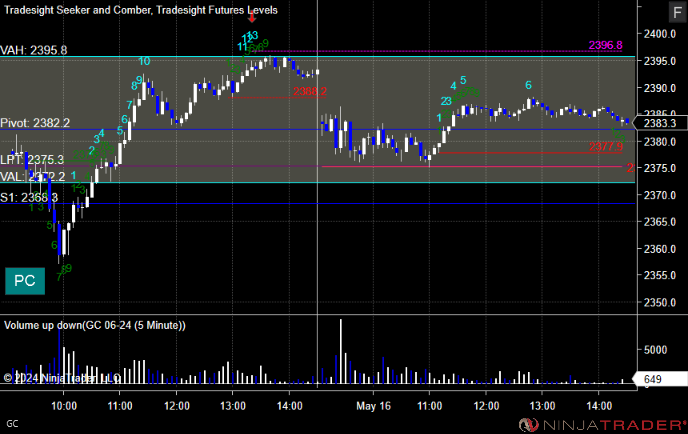
Task: Click the NinjaTrader logo
Action: [602, 425]
